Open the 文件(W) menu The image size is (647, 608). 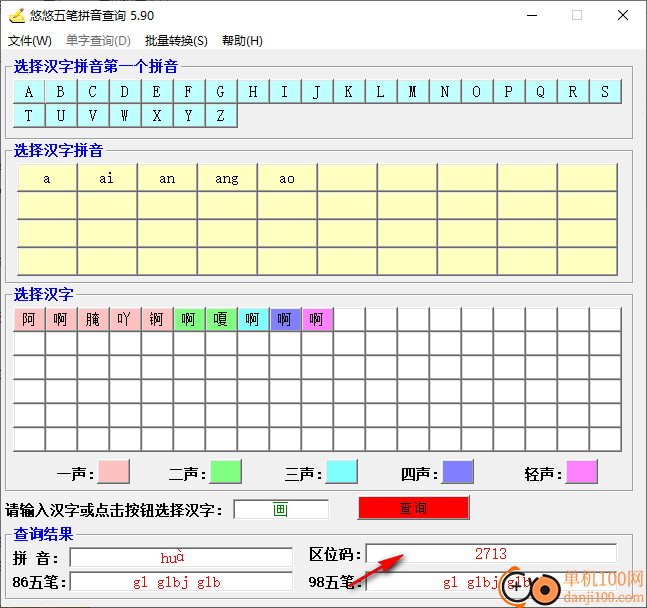30,40
